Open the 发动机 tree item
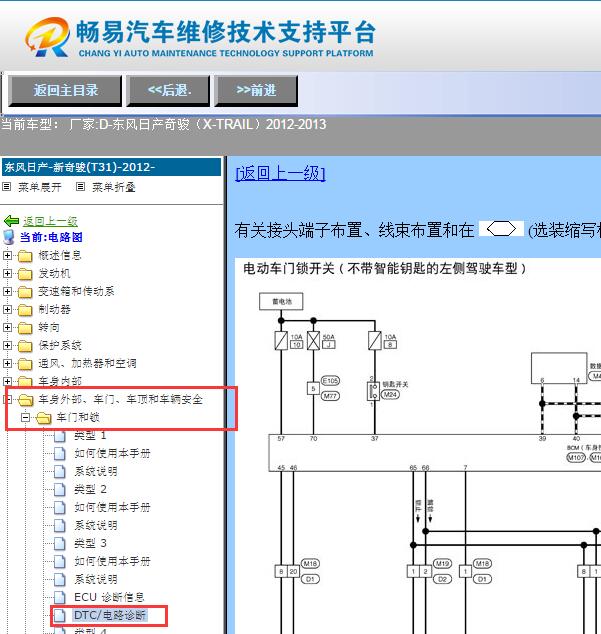Image resolution: width=601 pixels, height=634 pixels. click(54, 273)
